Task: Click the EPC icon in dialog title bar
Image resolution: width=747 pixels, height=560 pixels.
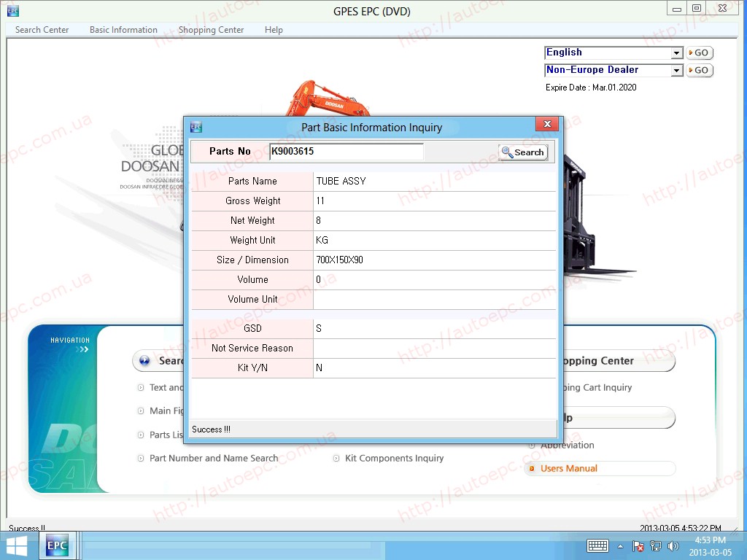Action: (x=196, y=127)
